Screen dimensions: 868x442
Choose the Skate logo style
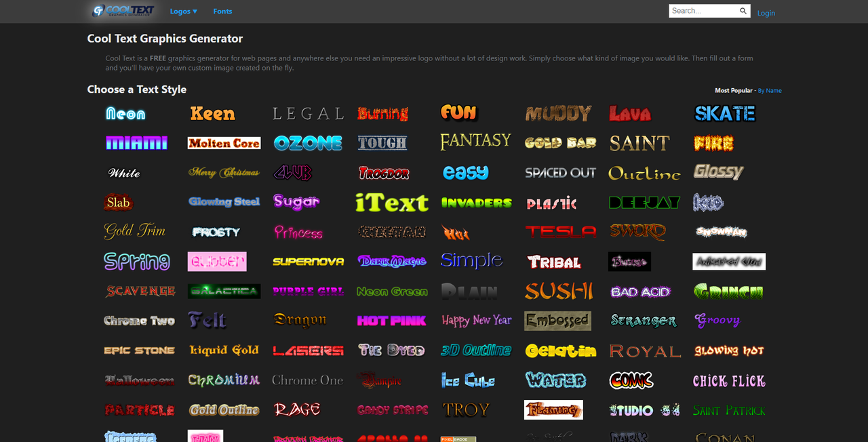pos(725,113)
